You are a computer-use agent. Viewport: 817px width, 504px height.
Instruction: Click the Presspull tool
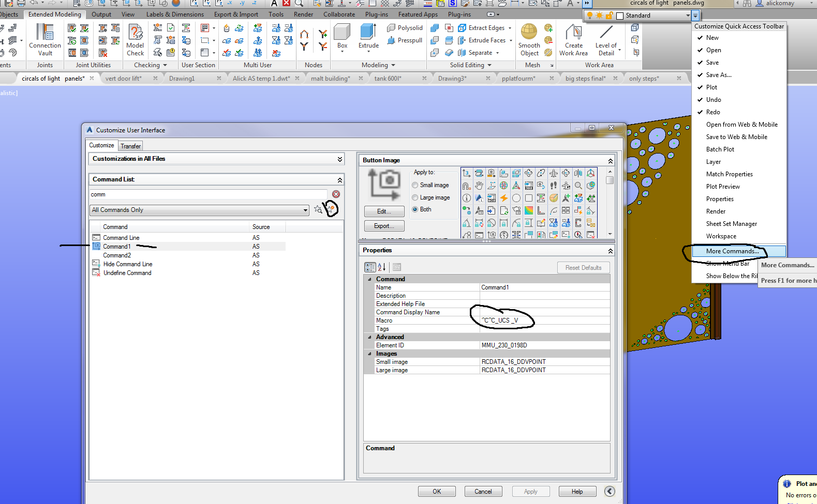(405, 40)
